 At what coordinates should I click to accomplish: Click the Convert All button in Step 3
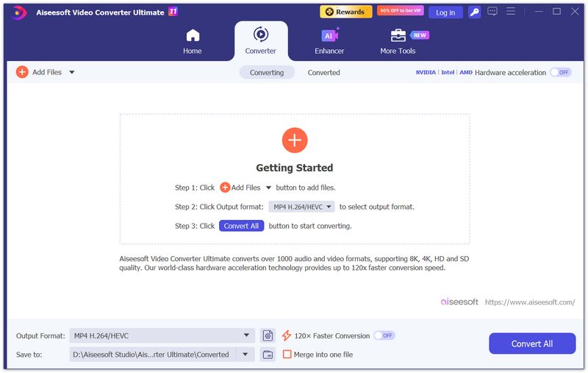242,226
